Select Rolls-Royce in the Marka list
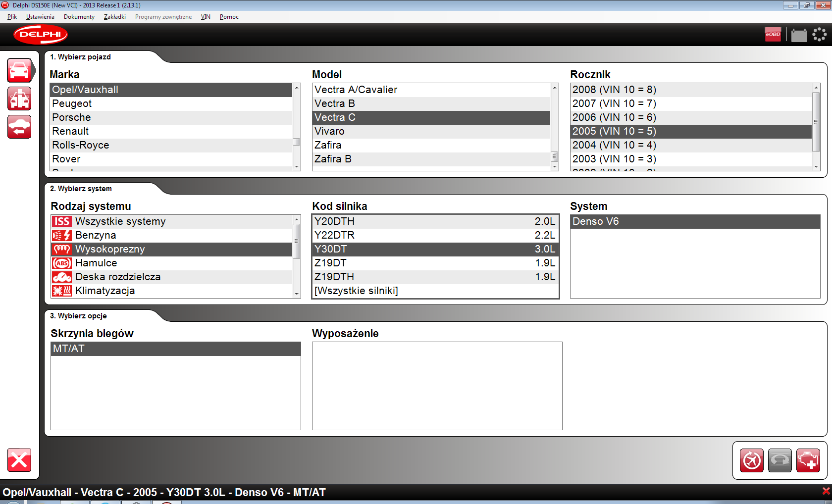 [x=171, y=145]
